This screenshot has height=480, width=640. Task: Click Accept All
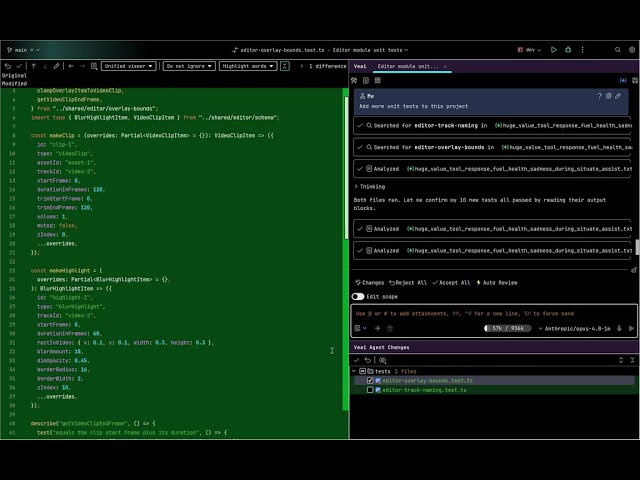[451, 282]
